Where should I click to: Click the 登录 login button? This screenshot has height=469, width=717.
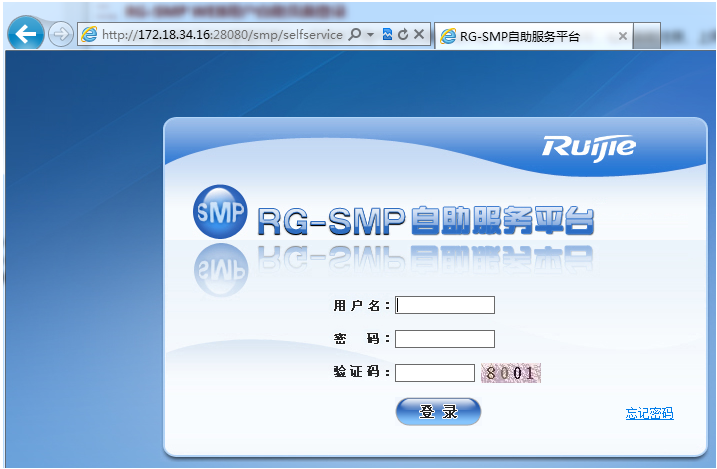coord(438,411)
